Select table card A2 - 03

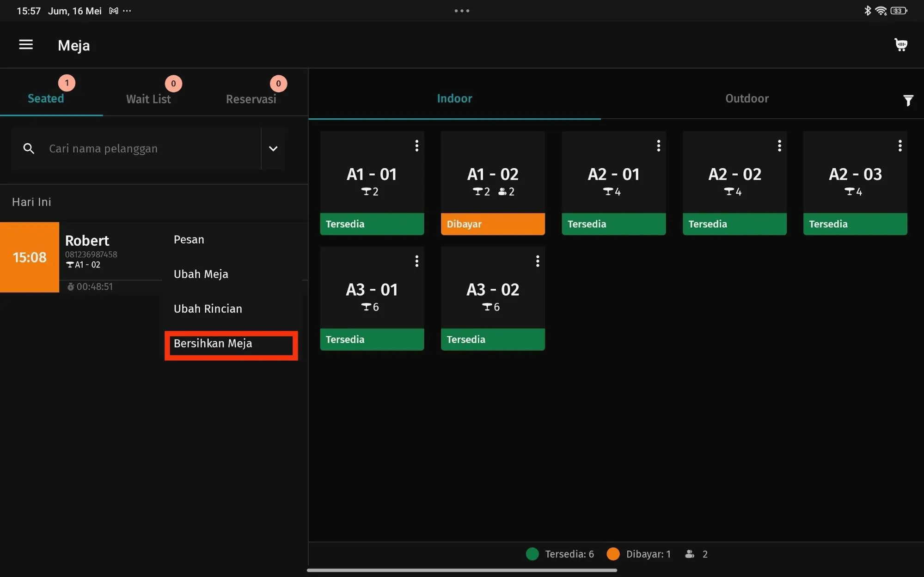(855, 183)
